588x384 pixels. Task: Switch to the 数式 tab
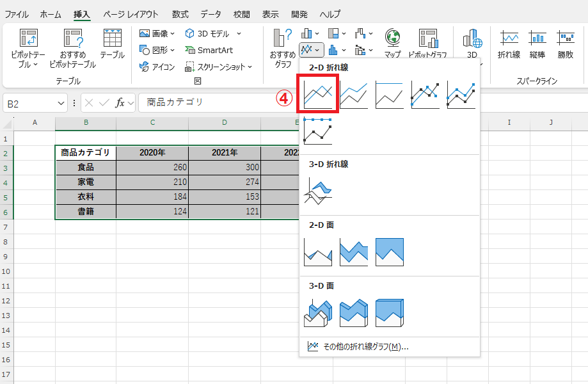pyautogui.click(x=180, y=14)
